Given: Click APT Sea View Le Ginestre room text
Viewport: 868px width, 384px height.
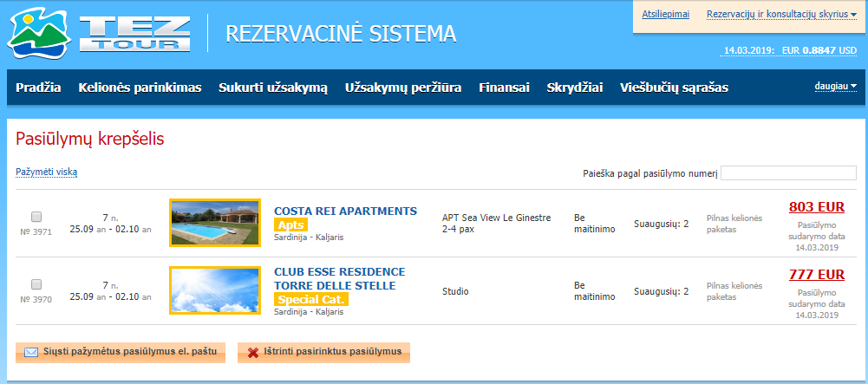Looking at the screenshot, I should point(497,223).
